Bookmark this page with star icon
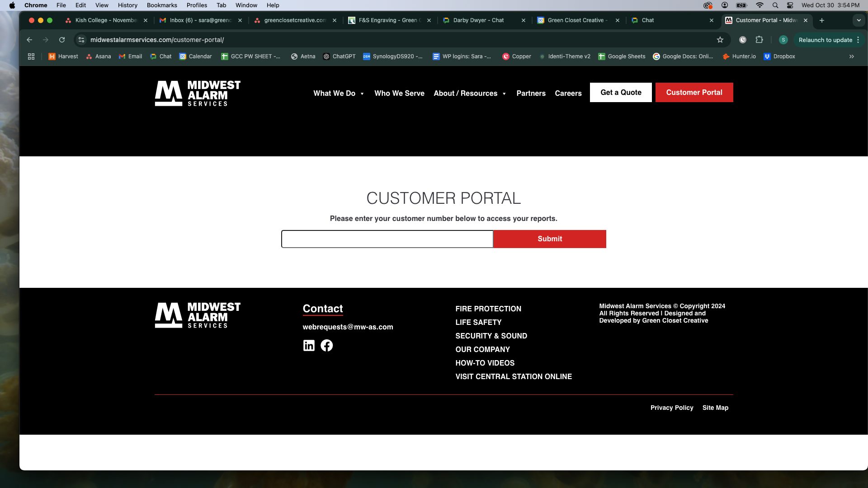Image resolution: width=868 pixels, height=488 pixels. tap(720, 40)
